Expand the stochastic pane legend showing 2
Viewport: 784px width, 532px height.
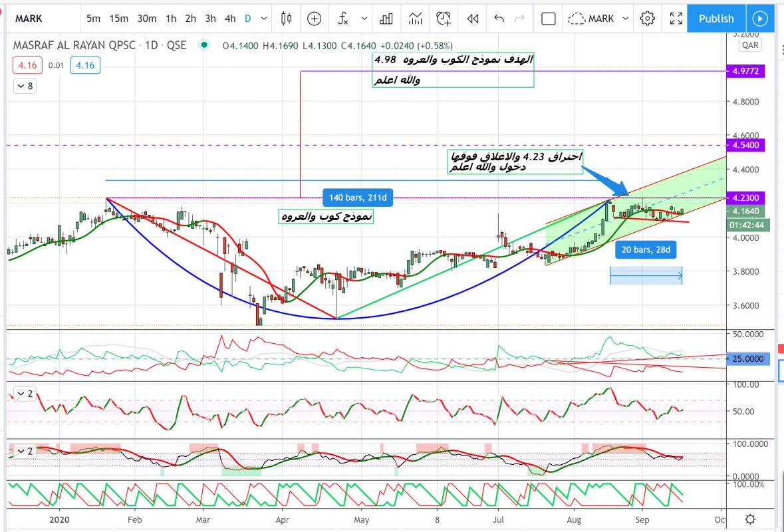(x=25, y=452)
